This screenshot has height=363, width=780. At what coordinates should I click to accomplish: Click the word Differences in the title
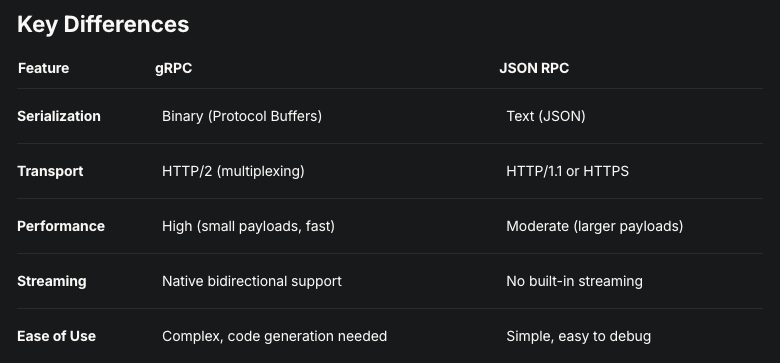point(126,24)
